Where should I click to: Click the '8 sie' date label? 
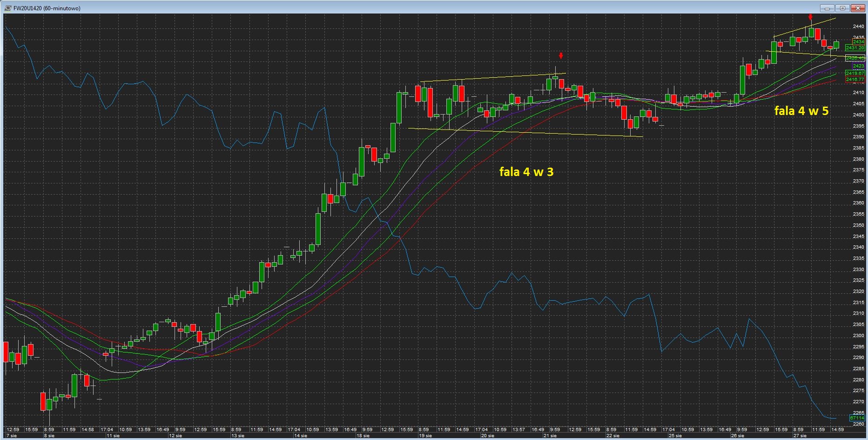pos(49,436)
